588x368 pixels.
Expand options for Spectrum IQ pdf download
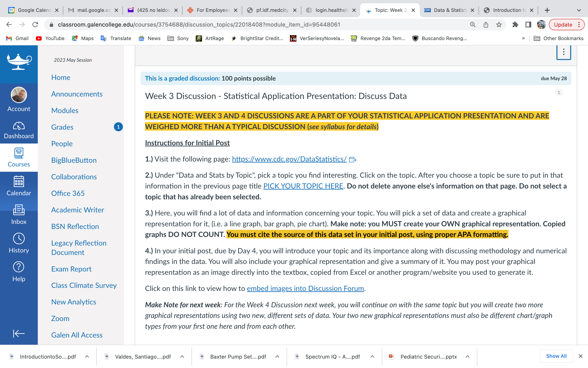point(372,357)
